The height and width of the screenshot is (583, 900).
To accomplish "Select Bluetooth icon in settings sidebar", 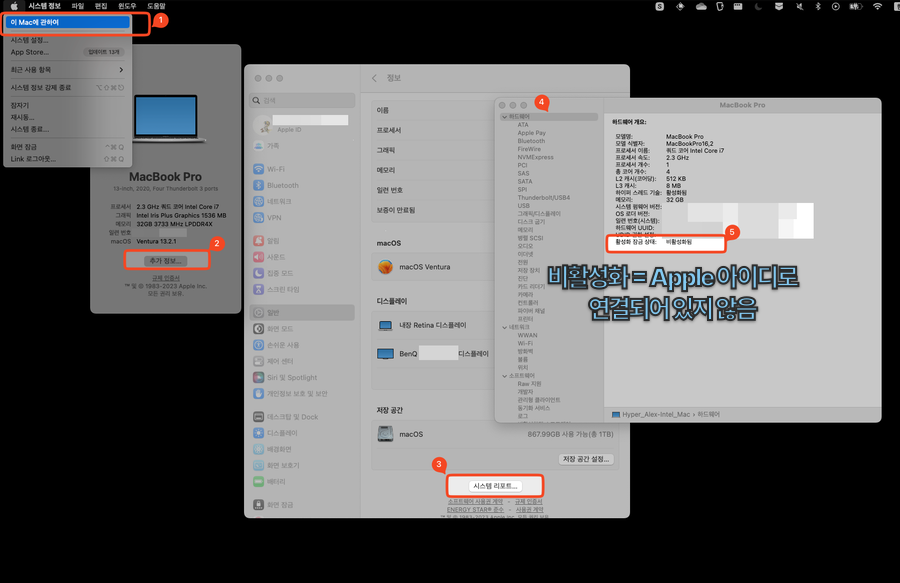I will pos(259,185).
